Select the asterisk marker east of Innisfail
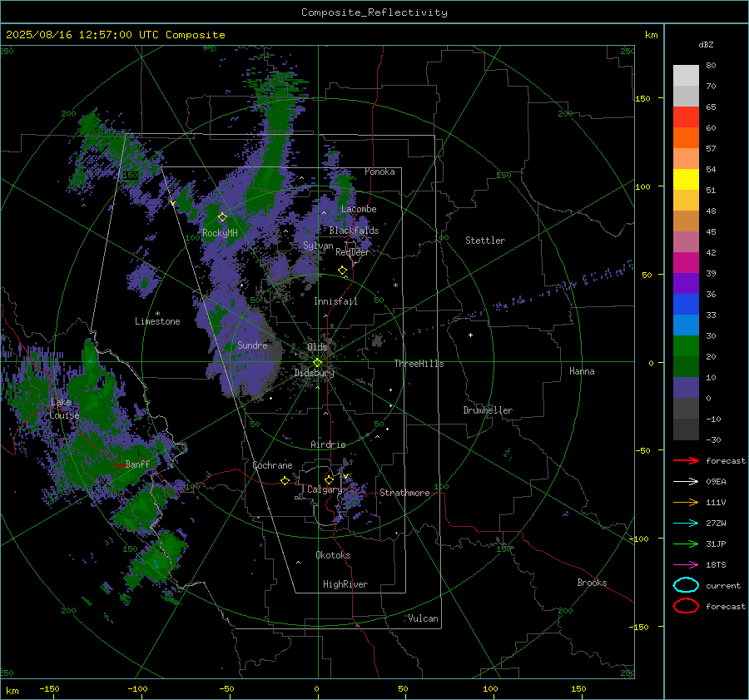749x700 pixels. tap(395, 285)
